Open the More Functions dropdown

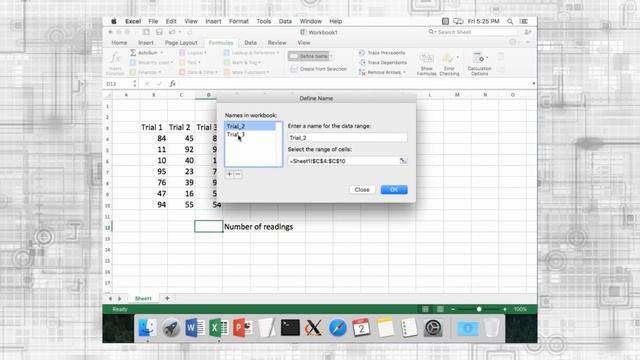[247, 72]
